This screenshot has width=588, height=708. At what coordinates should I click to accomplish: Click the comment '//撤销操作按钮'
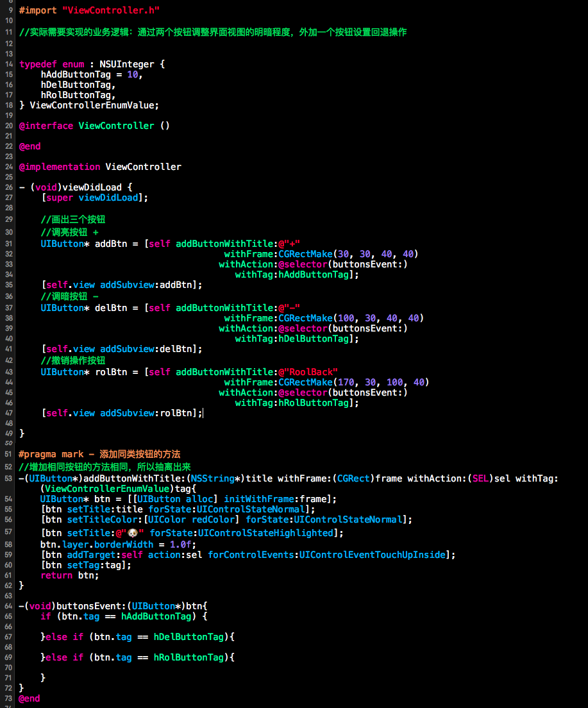[x=72, y=360]
